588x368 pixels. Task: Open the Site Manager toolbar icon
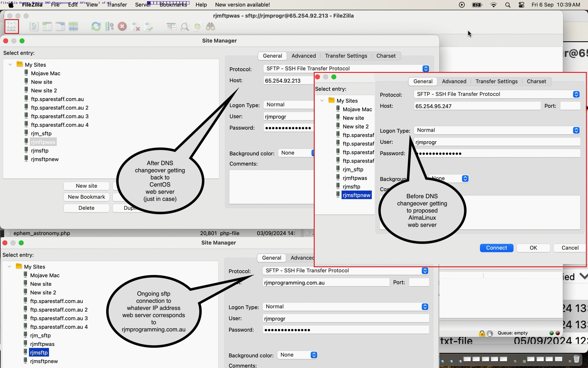(x=11, y=26)
